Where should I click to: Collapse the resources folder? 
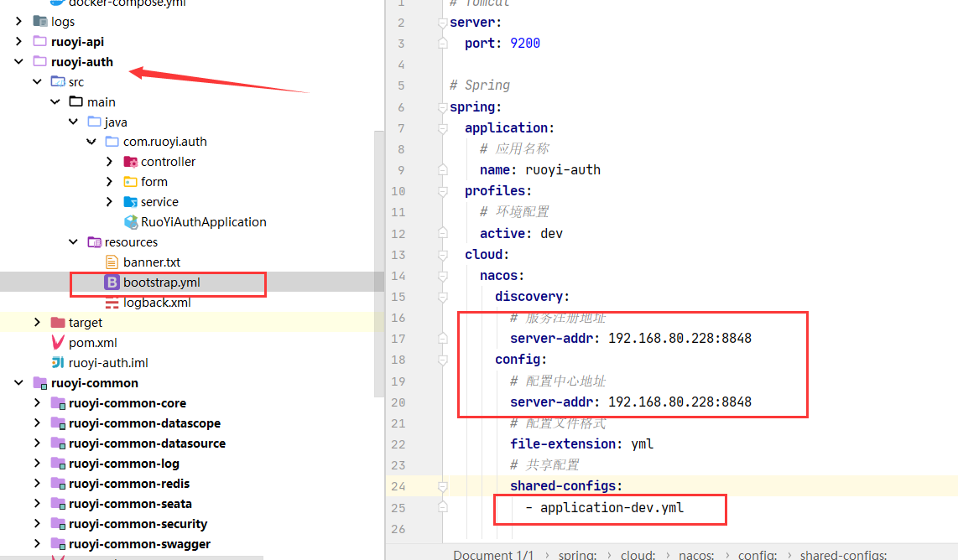coord(74,242)
